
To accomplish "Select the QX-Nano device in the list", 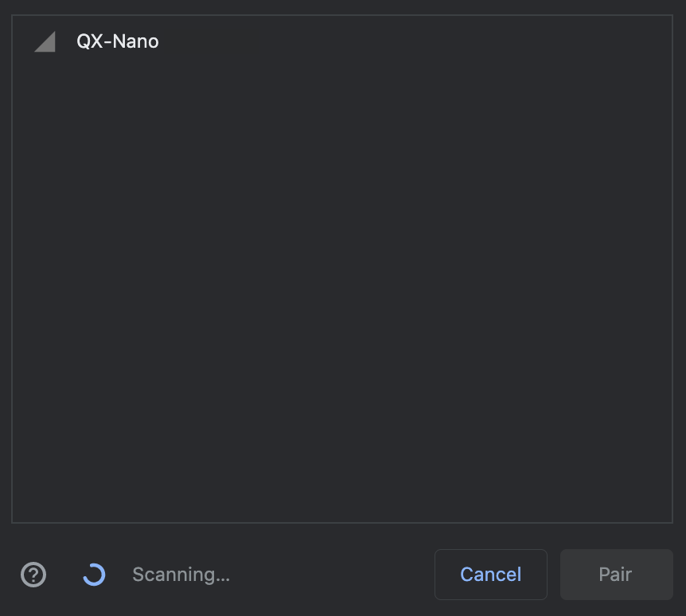I will click(342, 41).
